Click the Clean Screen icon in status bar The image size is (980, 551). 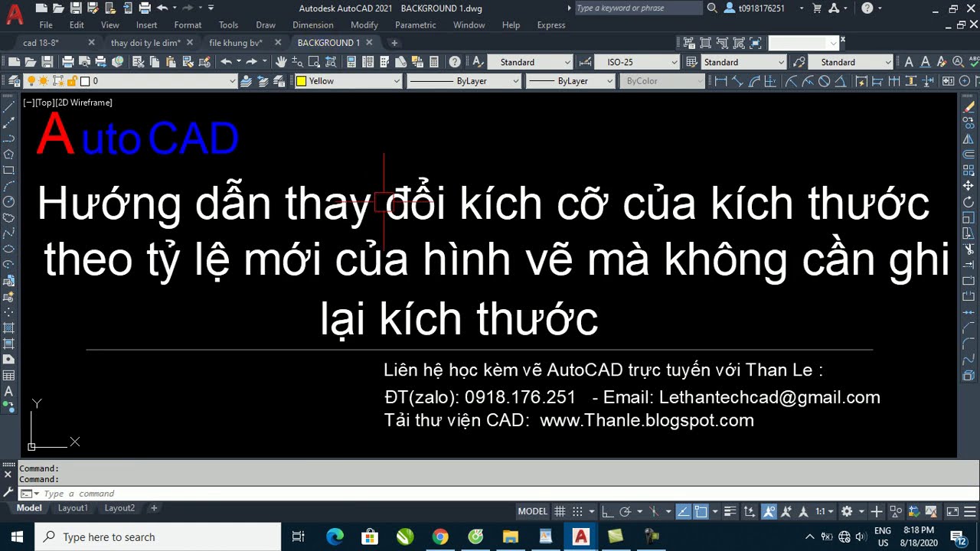(x=952, y=511)
